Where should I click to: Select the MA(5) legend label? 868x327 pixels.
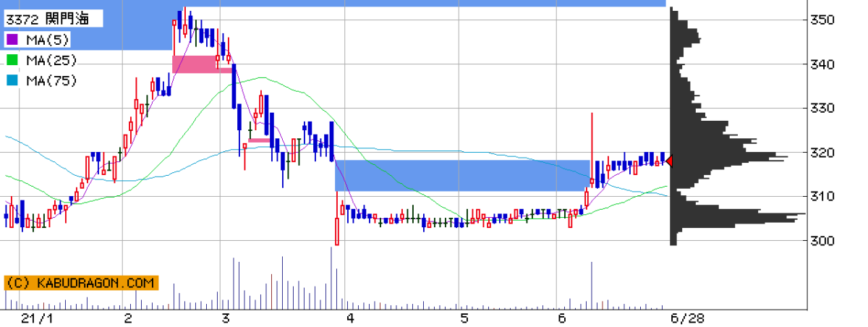[x=48, y=41]
